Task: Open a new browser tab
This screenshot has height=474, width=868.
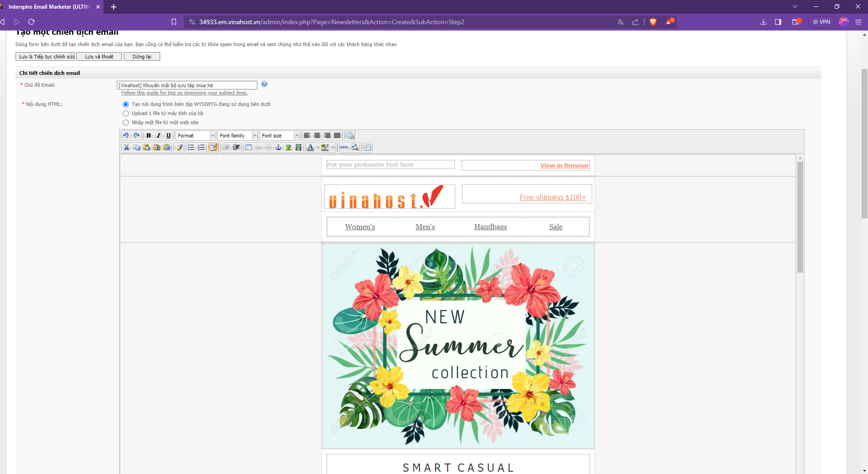Action: [114, 7]
